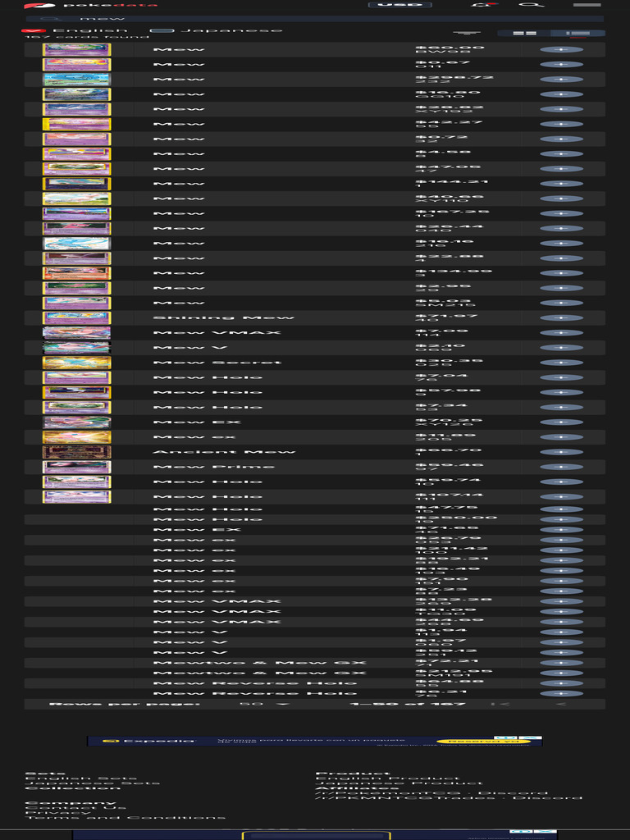Open the Mew Secret card name
The image size is (630, 840).
point(217,363)
